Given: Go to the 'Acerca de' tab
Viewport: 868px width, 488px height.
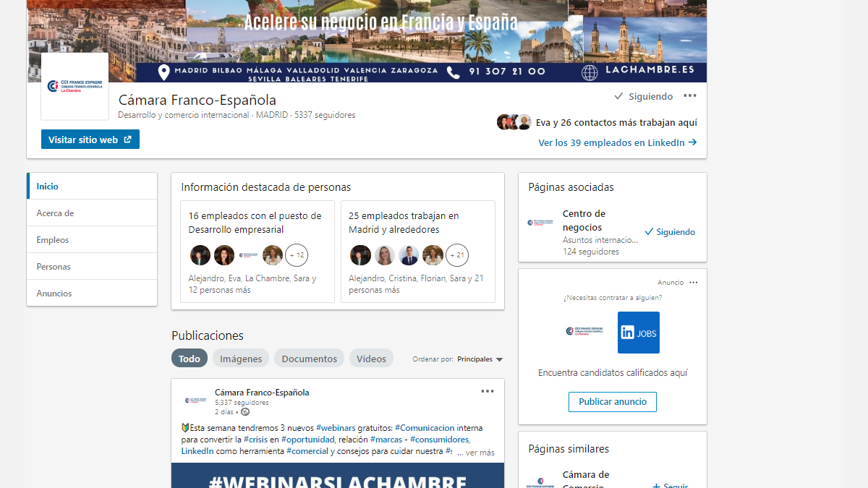Looking at the screenshot, I should 56,213.
